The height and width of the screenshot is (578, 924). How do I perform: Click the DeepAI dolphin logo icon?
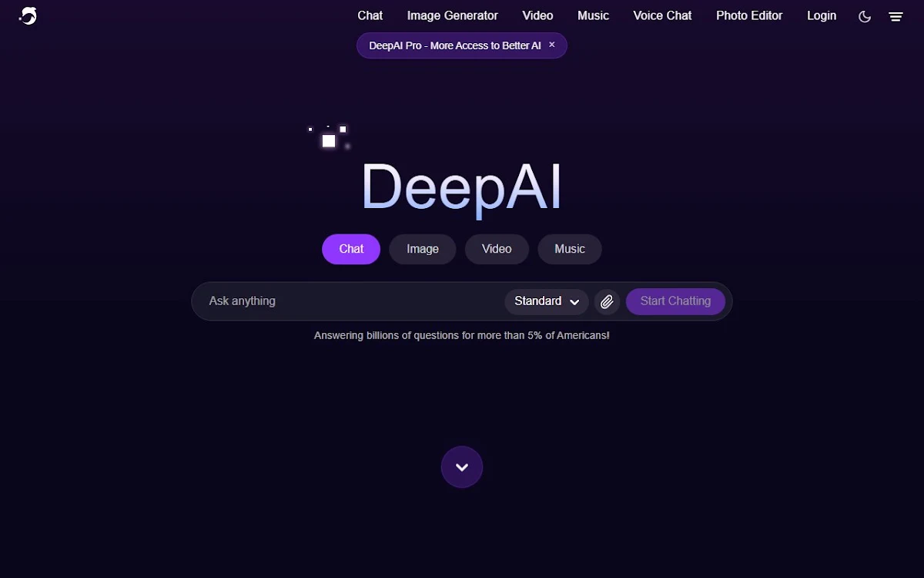[x=28, y=15]
